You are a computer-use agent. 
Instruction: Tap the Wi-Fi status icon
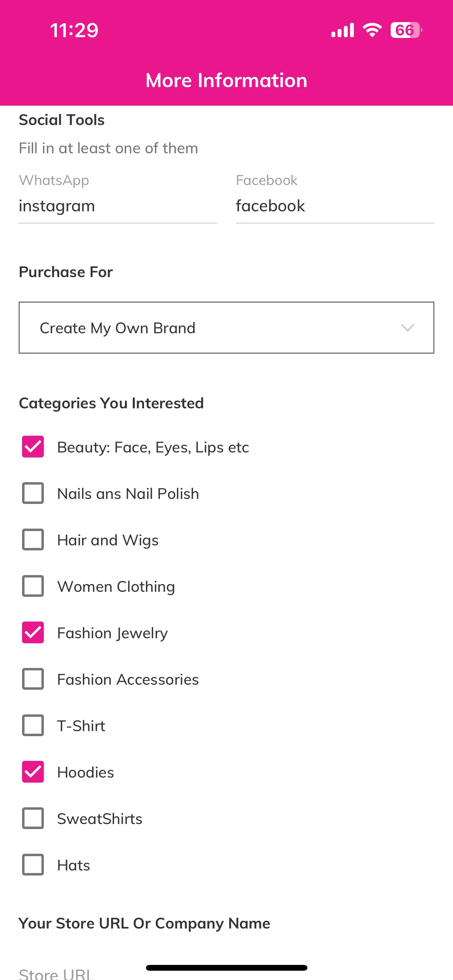[x=372, y=30]
